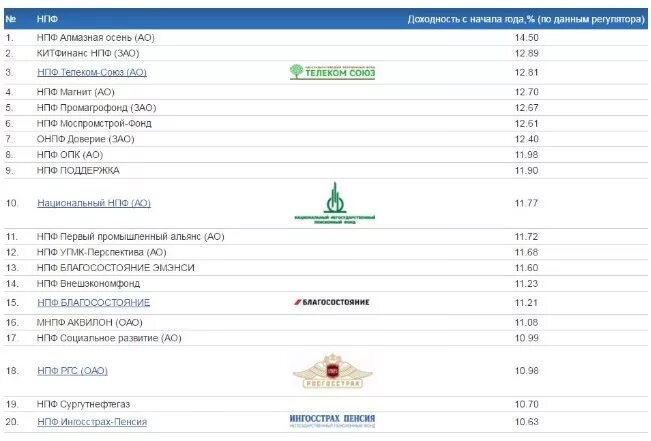Open the НПФ Ингосстрах-Пенсия link
Image resolution: width=651 pixels, height=441 pixels.
pyautogui.click(x=92, y=422)
